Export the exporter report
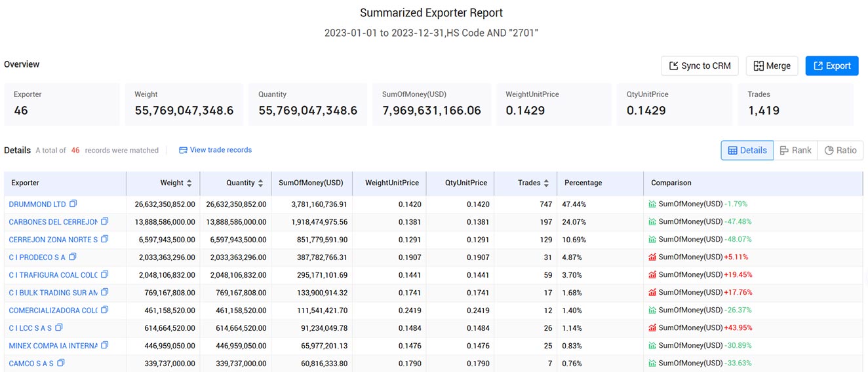This screenshot has width=868, height=372. click(x=832, y=65)
